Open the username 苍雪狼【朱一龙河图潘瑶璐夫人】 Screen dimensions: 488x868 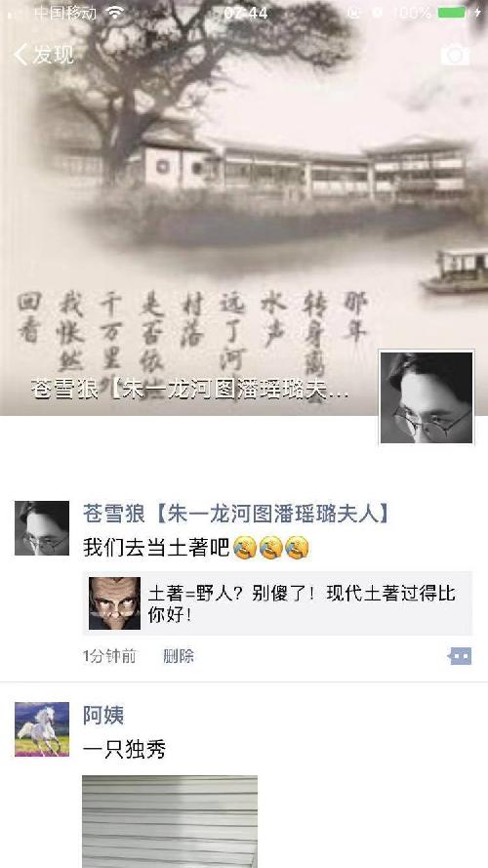pyautogui.click(x=236, y=514)
